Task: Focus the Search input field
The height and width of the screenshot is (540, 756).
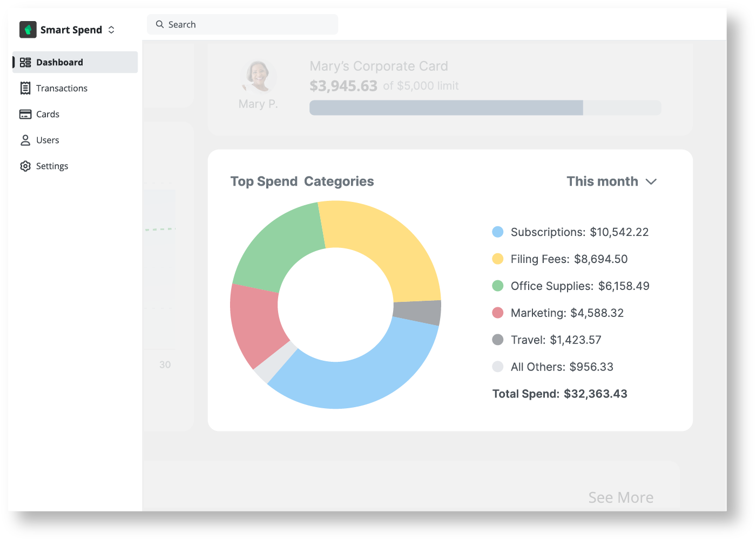Action: click(x=242, y=24)
